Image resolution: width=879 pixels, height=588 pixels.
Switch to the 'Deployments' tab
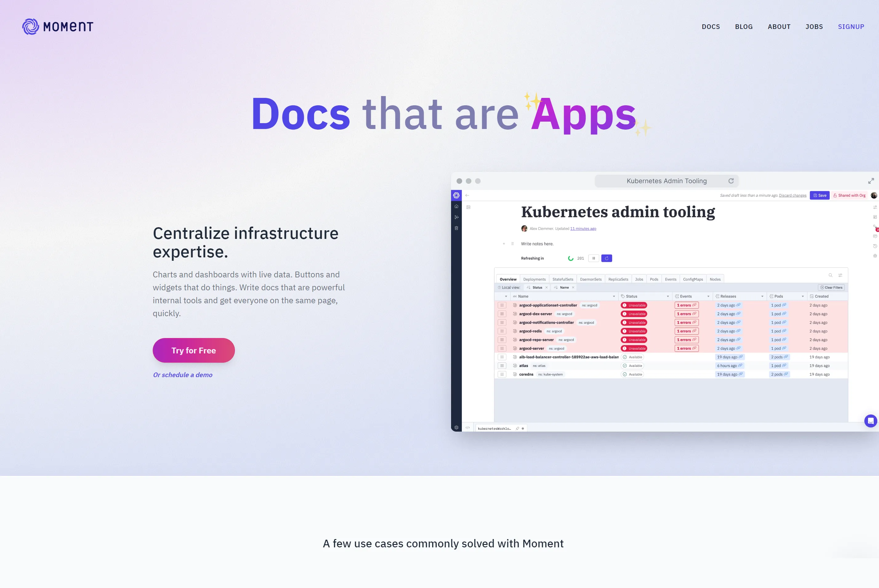tap(534, 279)
